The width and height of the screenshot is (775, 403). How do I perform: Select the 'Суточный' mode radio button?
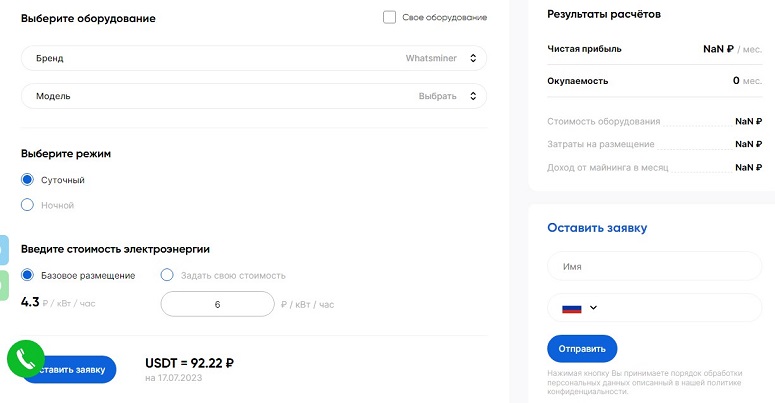coord(28,180)
